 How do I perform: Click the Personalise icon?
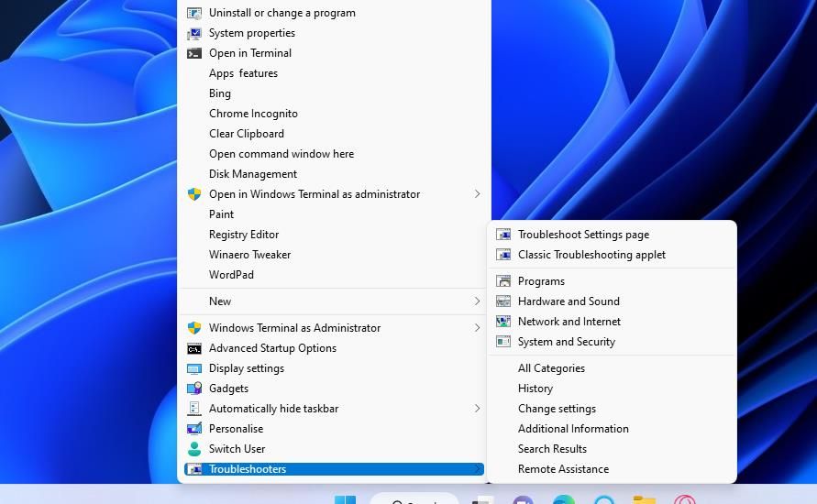click(x=194, y=429)
